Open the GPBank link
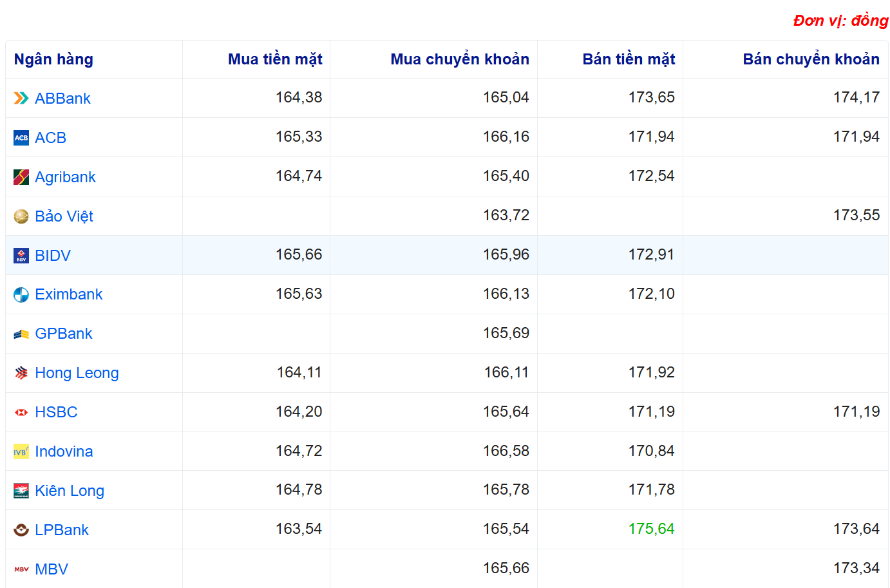 [63, 334]
